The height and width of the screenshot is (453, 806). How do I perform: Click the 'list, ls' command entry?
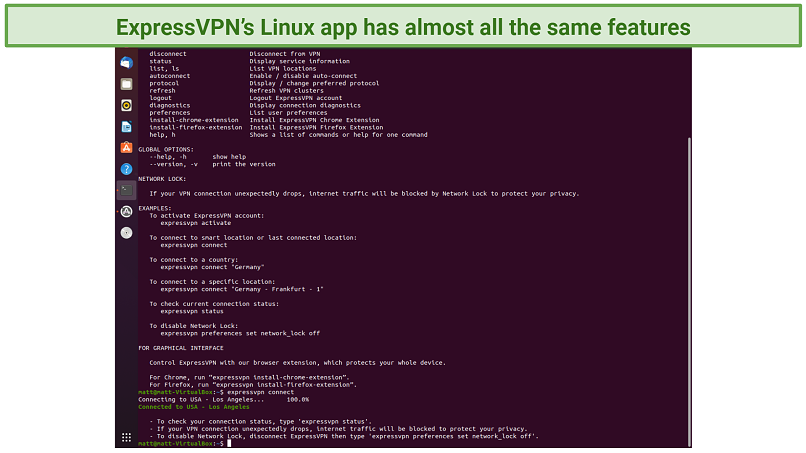(x=164, y=68)
